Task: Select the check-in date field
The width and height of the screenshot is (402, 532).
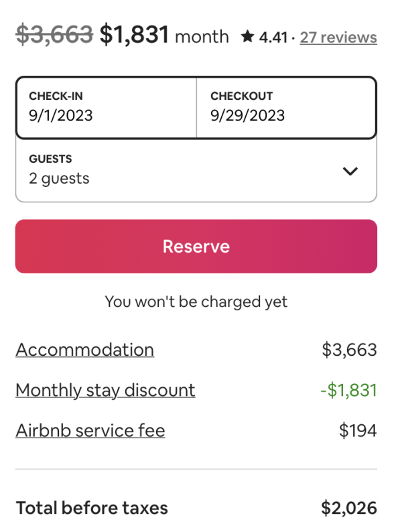Action: (x=106, y=107)
